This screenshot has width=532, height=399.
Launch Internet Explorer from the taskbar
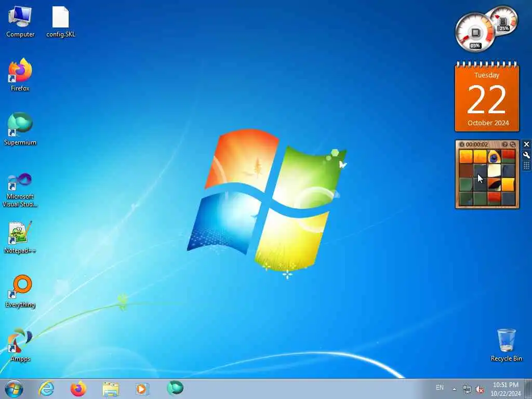(46, 389)
